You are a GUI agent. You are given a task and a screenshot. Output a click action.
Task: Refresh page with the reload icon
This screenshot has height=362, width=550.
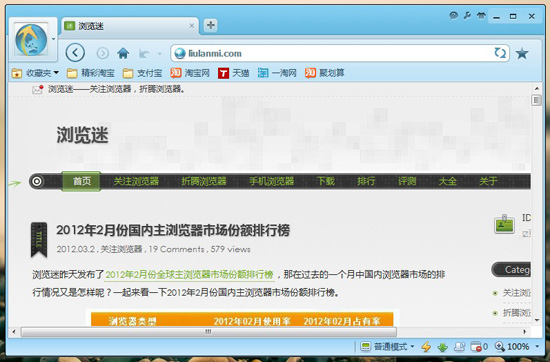[500, 53]
